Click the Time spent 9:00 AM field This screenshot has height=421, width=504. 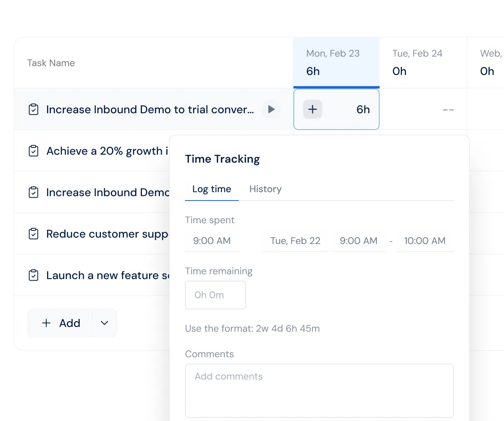(212, 241)
